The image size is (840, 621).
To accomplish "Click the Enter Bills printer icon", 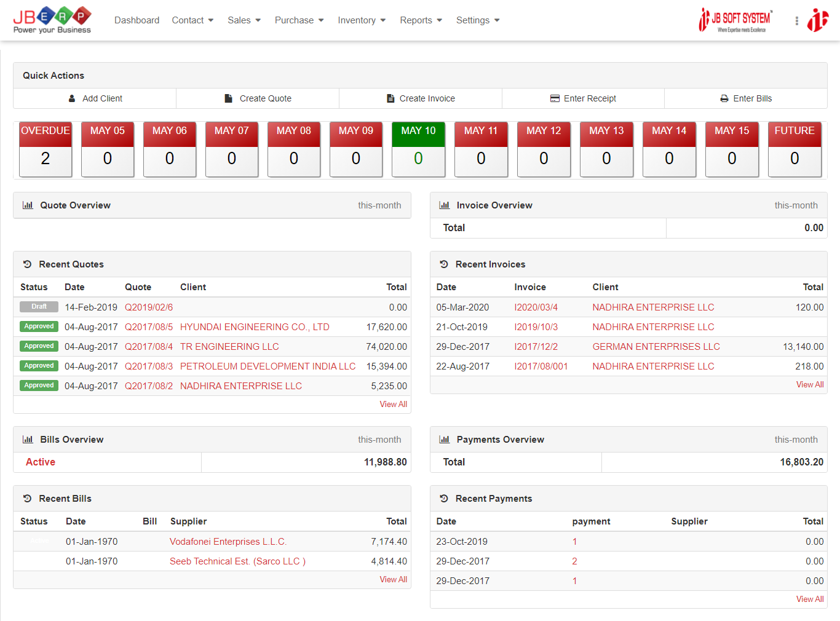I will pos(724,98).
